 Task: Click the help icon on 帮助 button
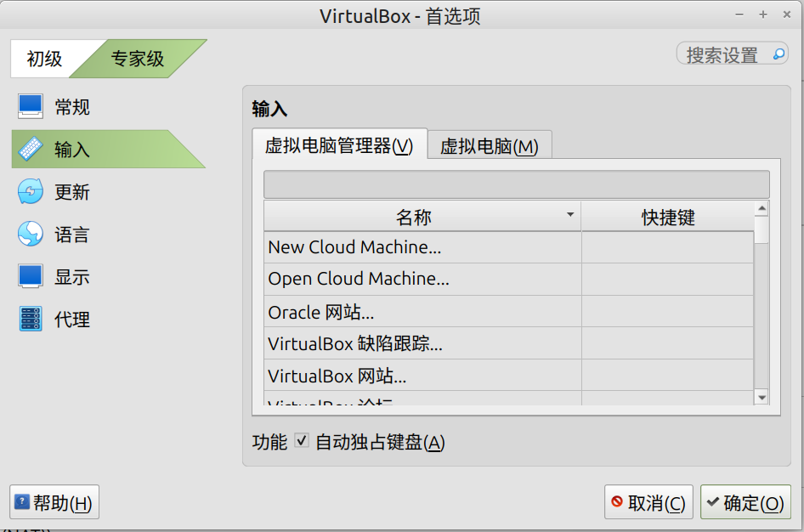coord(22,501)
